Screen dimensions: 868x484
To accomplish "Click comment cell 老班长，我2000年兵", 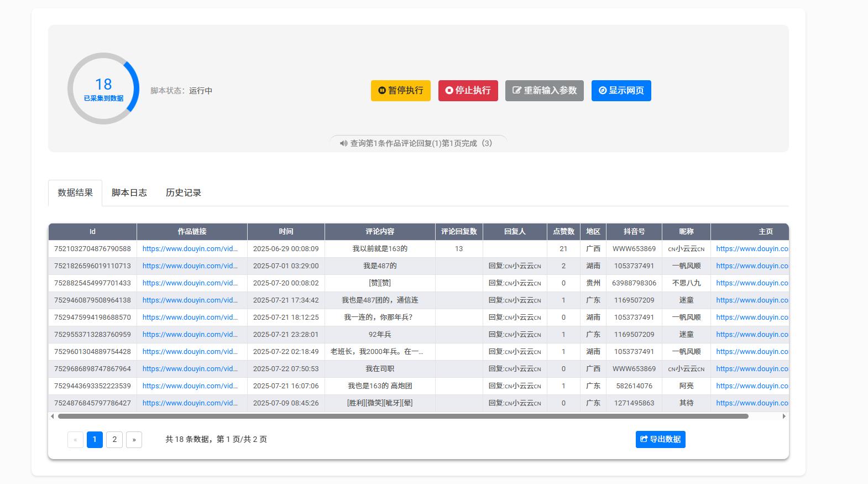I will (x=380, y=352).
